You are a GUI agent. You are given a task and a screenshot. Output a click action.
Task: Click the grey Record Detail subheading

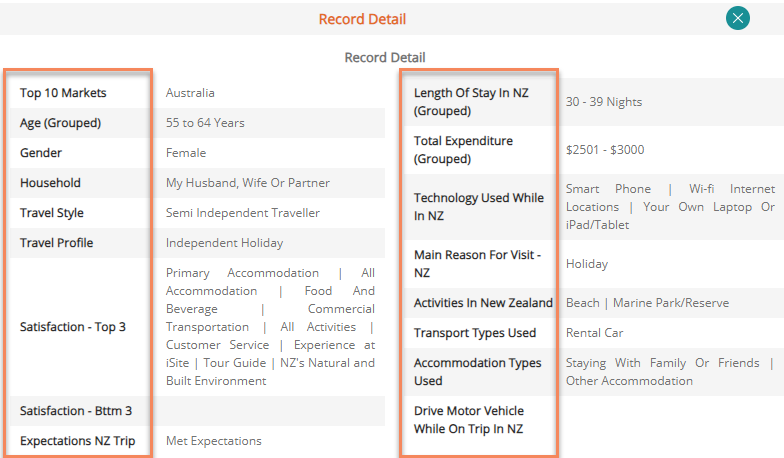(x=384, y=58)
